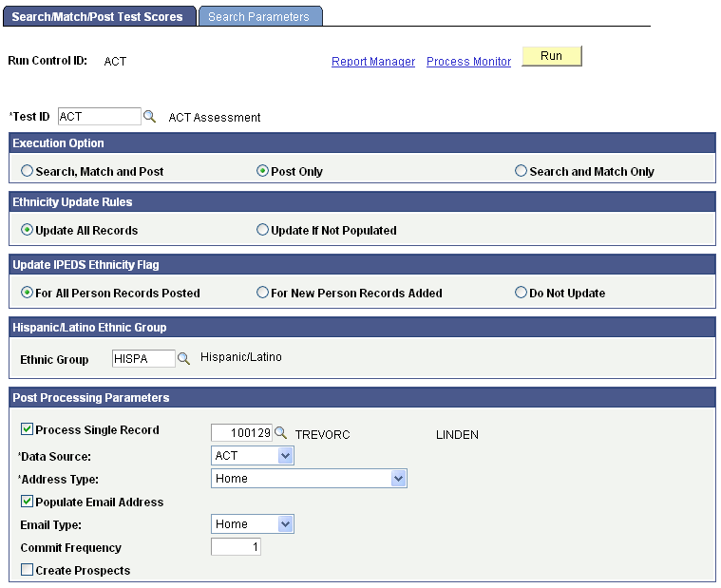Screen dimensions: 721x588
Task: Select Update All Records radio button
Action: pos(28,230)
